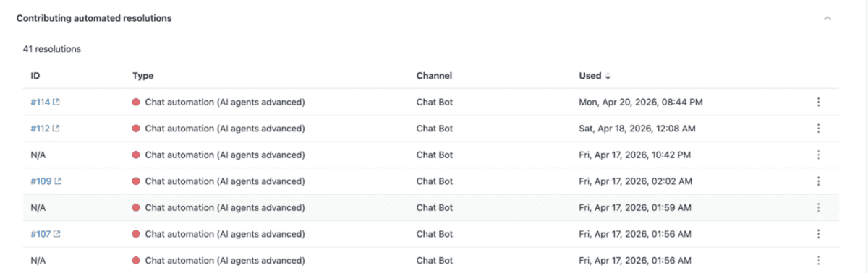Viewport: 868px width, 273px height.
Task: Click Chat automation type in #109 row
Action: pyautogui.click(x=225, y=181)
